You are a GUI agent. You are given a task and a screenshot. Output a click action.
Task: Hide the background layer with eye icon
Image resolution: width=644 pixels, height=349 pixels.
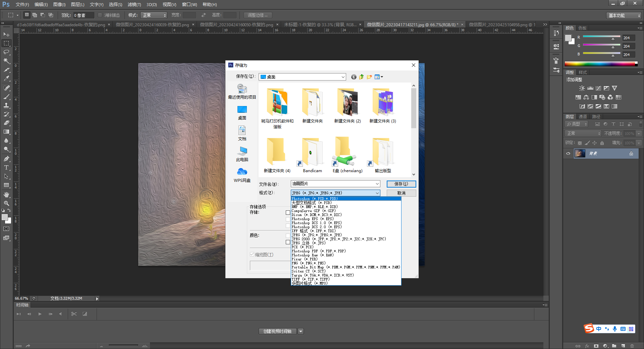(x=568, y=153)
